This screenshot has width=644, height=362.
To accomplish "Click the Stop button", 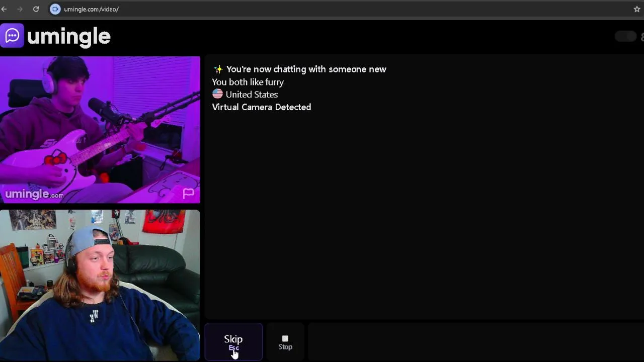I will pos(285,342).
